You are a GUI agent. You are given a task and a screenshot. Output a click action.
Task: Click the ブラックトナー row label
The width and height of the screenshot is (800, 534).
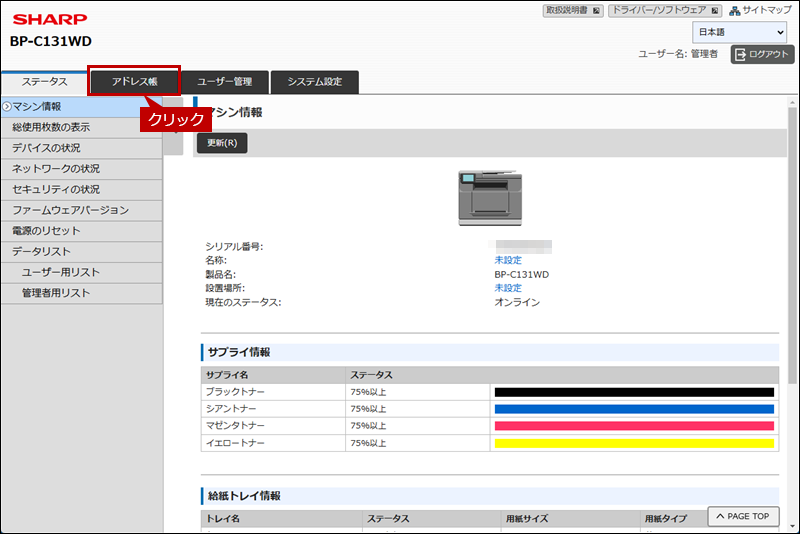(x=235, y=392)
